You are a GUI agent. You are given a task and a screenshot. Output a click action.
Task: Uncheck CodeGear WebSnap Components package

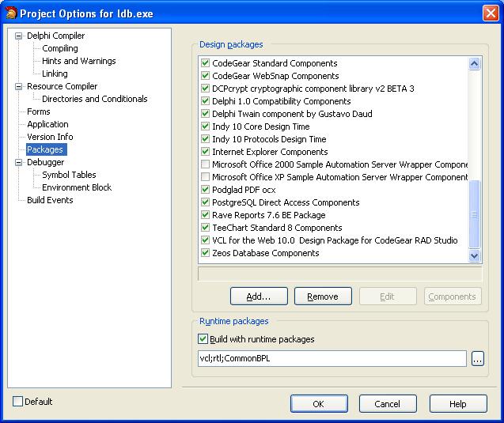coord(205,75)
